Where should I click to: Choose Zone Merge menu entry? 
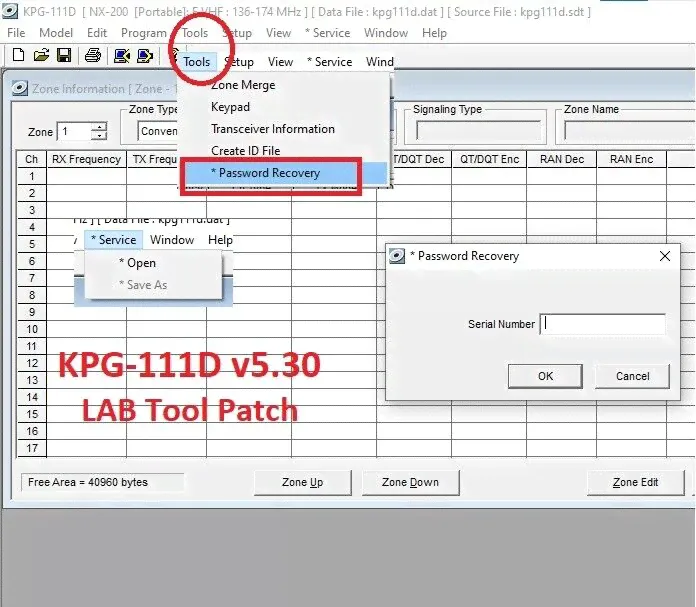click(x=243, y=85)
